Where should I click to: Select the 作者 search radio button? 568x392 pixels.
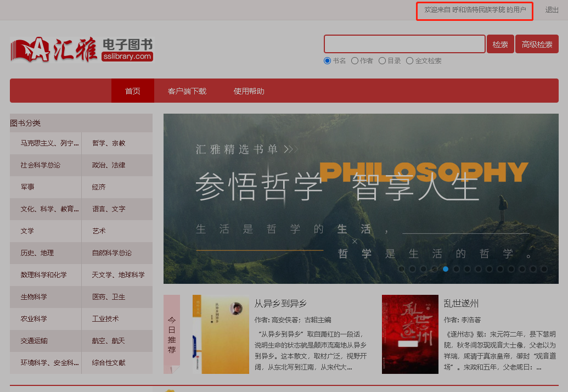(355, 61)
